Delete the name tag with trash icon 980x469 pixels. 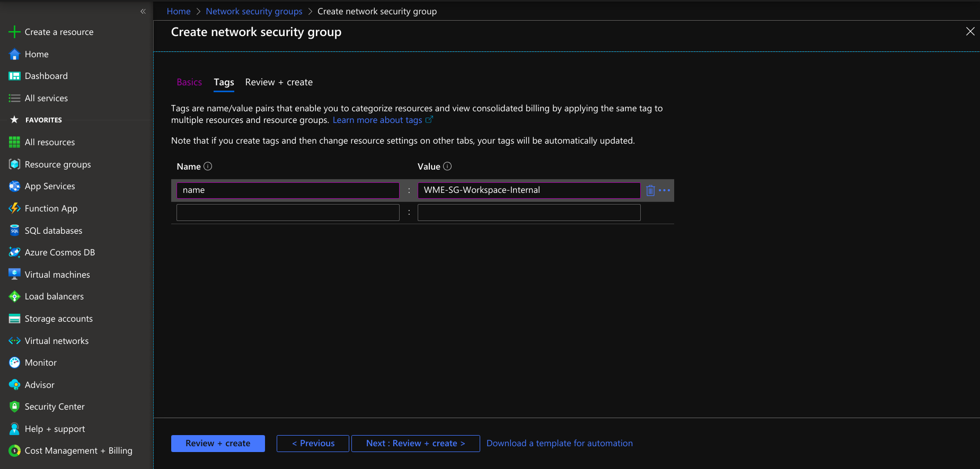650,191
